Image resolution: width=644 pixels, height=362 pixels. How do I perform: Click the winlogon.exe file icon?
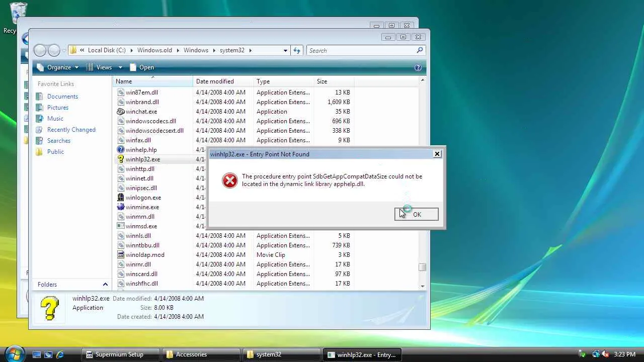click(x=120, y=198)
